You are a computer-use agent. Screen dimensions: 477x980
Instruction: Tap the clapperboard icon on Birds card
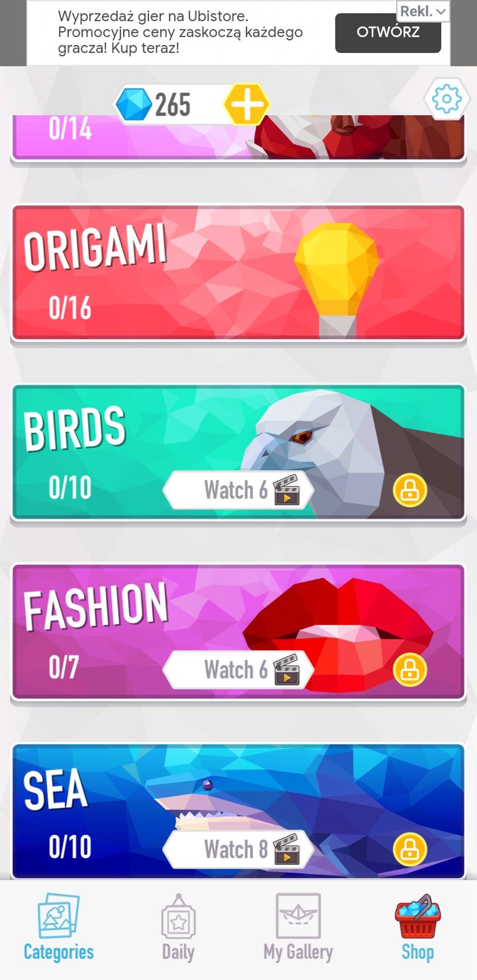pos(286,490)
